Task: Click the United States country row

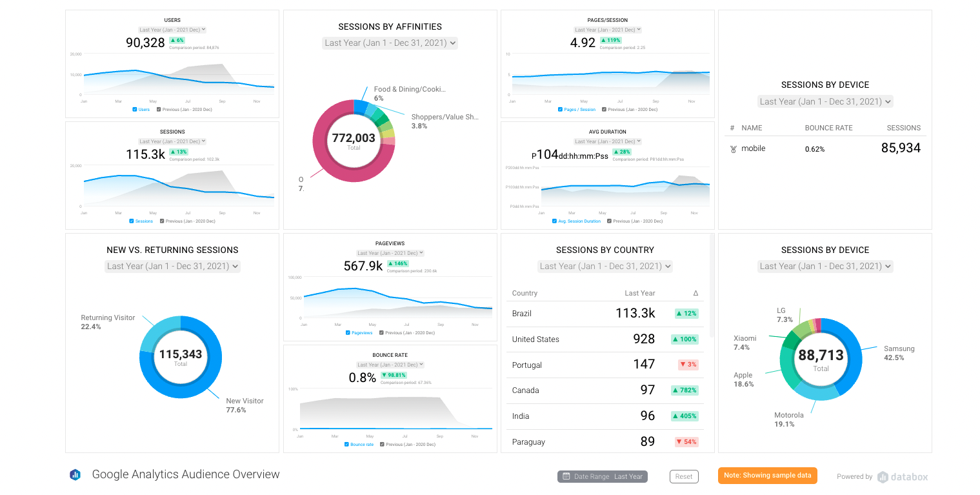Action: click(x=605, y=339)
